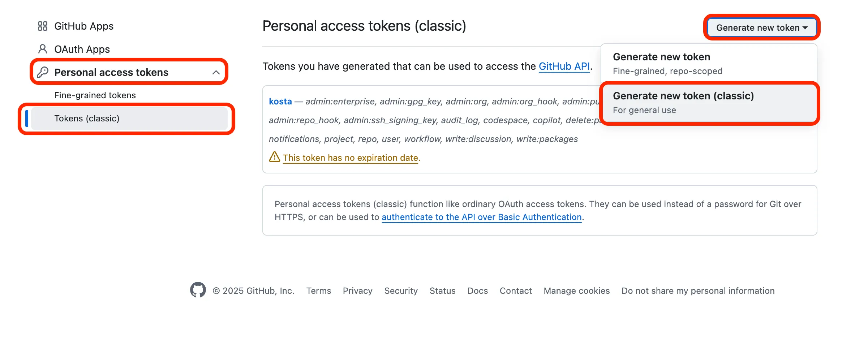The width and height of the screenshot is (868, 344).
Task: Follow the GitHub API link
Action: tap(564, 66)
